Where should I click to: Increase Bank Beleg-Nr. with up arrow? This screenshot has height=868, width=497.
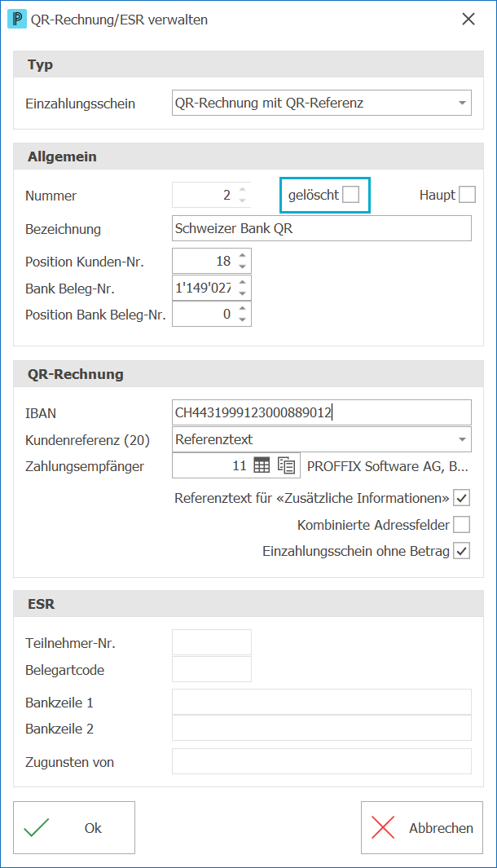pyautogui.click(x=243, y=282)
